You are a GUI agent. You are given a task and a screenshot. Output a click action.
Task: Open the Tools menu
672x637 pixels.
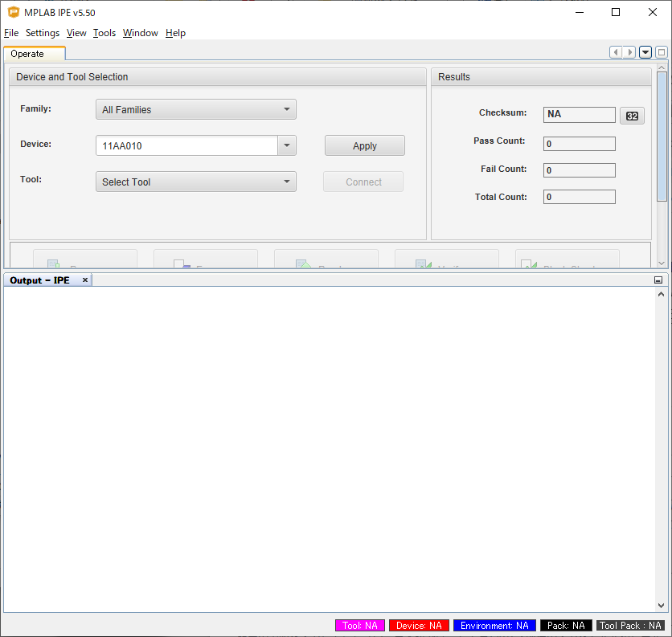[x=104, y=33]
